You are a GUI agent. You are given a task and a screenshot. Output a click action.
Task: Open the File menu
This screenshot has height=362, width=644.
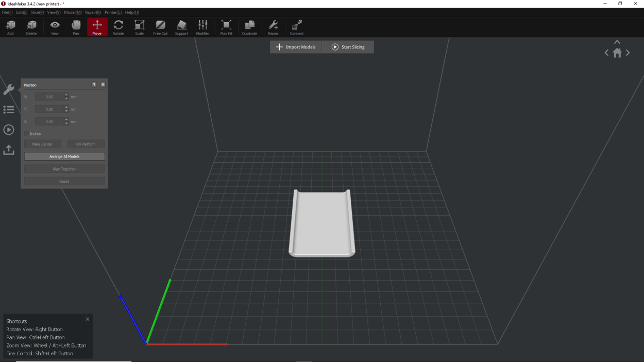[x=7, y=12]
